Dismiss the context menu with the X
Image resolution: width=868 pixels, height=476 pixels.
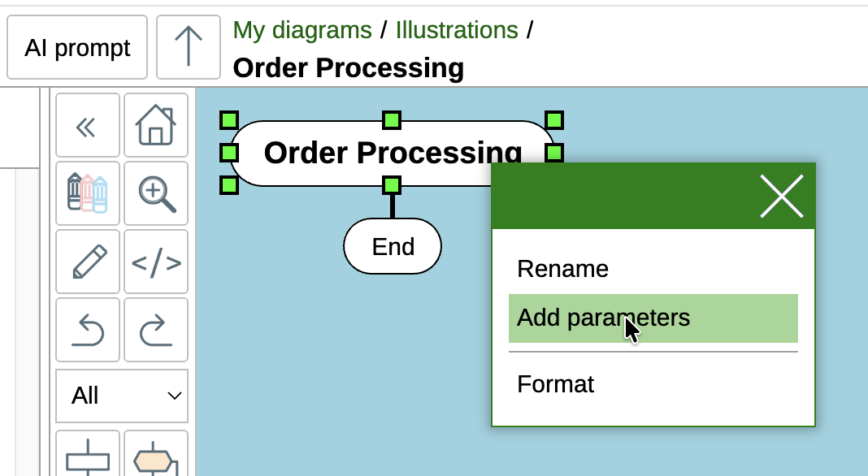781,196
